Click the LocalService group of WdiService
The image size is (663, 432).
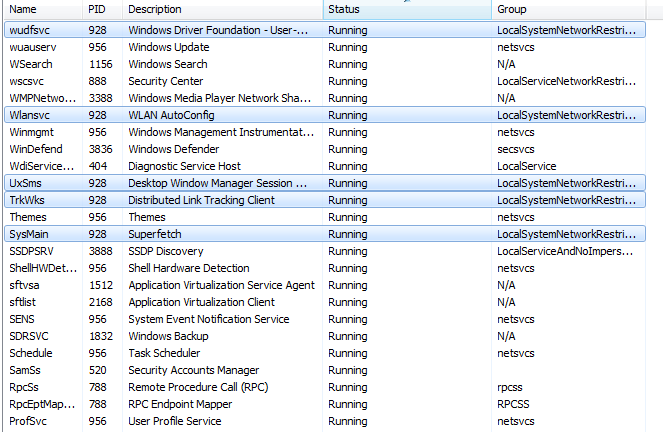coord(526,166)
